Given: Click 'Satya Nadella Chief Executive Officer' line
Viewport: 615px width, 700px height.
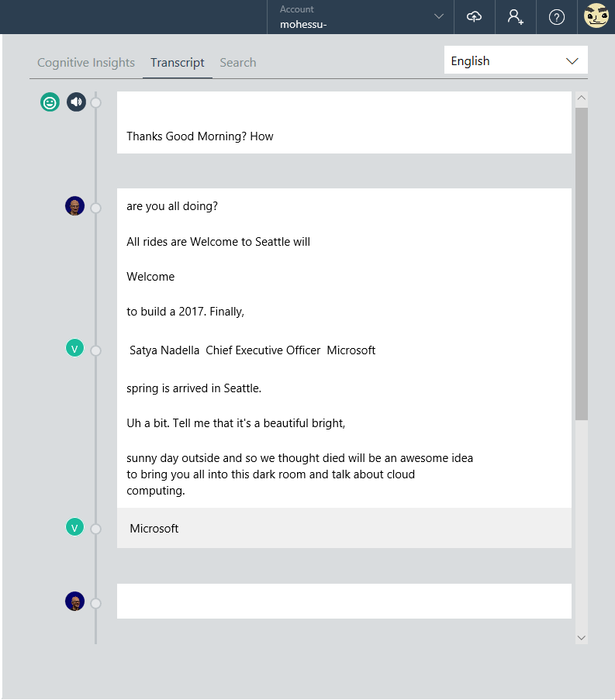Looking at the screenshot, I should [x=252, y=350].
